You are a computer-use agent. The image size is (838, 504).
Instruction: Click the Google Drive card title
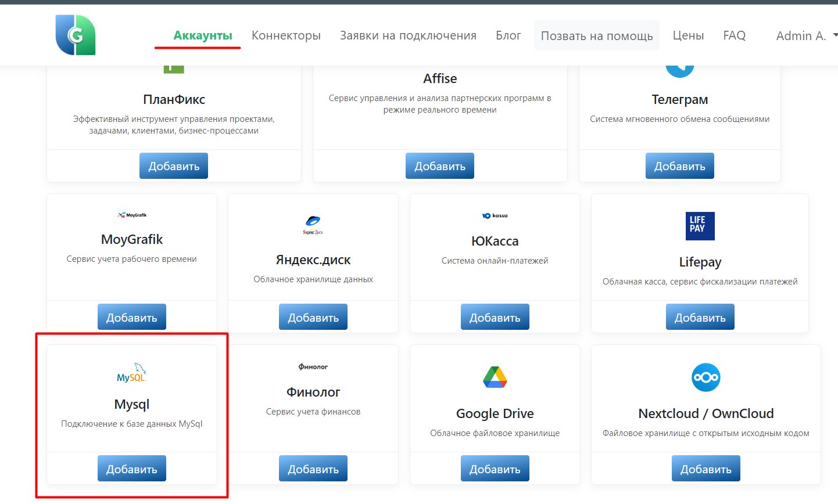(x=495, y=413)
